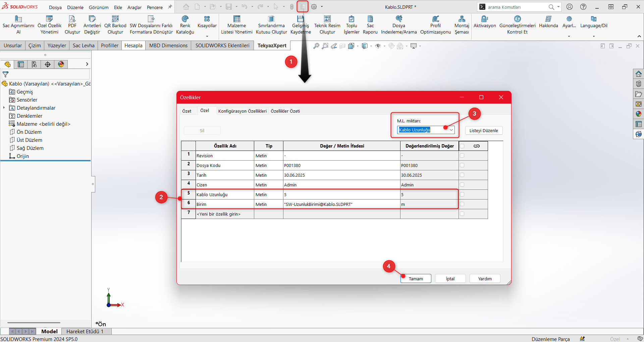Click the Yardım button

[485, 279]
